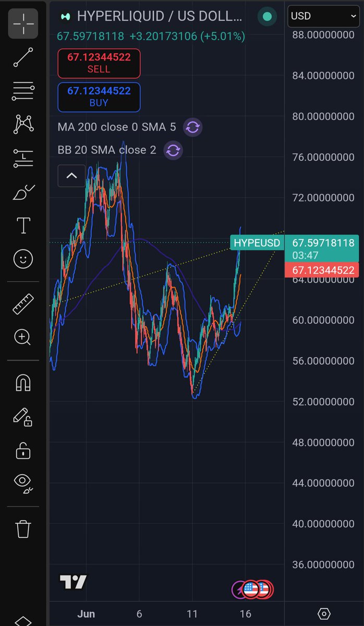The image size is (364, 626).
Task: Open the chart settings gear icon
Action: [324, 613]
